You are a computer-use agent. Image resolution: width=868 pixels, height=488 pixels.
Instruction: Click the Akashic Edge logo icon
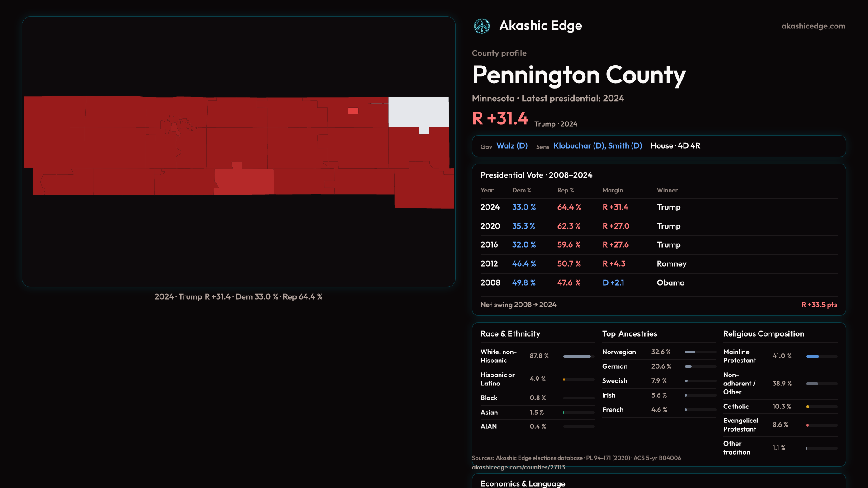click(x=481, y=26)
